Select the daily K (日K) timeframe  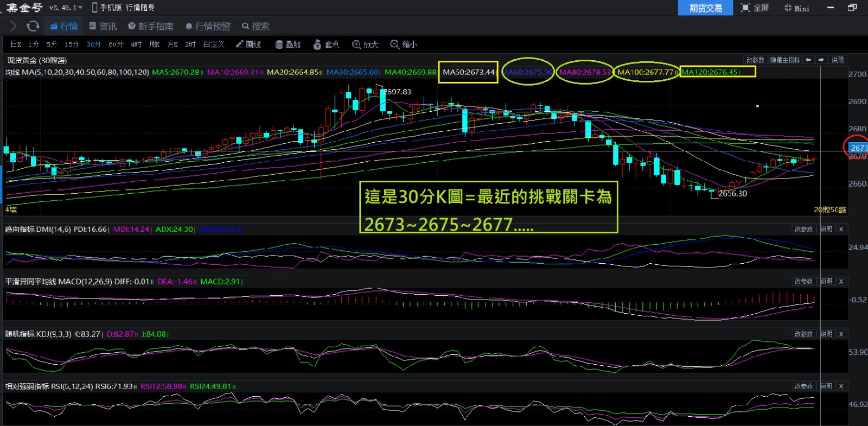pyautogui.click(x=16, y=44)
